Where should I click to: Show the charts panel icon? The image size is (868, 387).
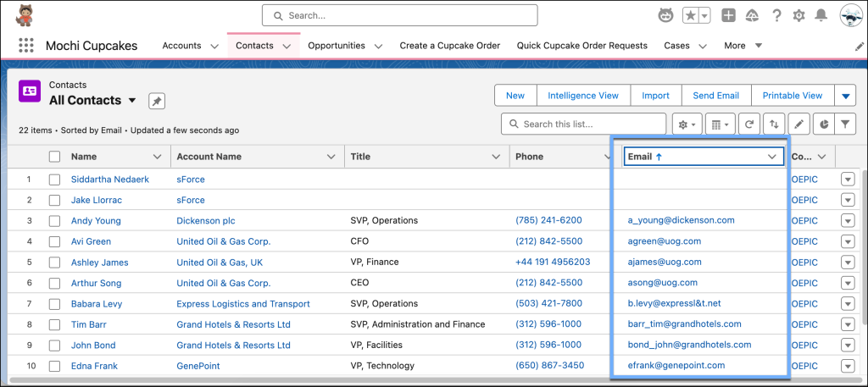coord(822,124)
